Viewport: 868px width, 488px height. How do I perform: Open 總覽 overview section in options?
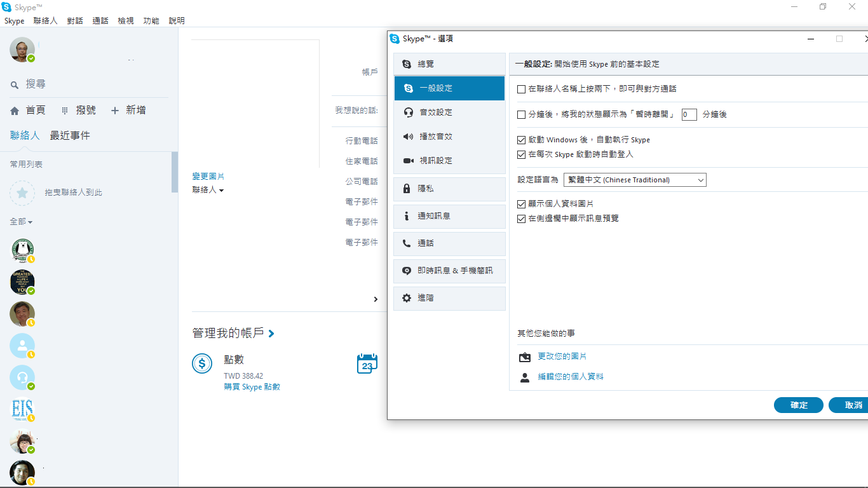click(x=449, y=64)
